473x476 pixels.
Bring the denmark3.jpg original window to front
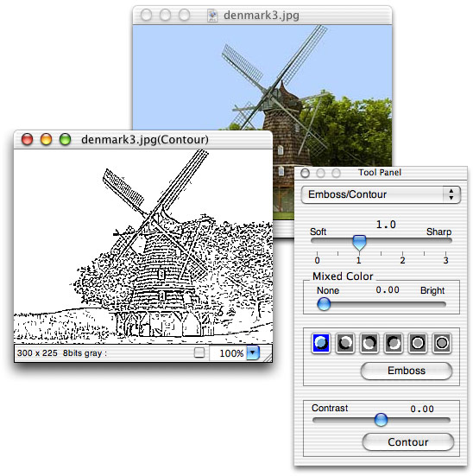click(262, 16)
